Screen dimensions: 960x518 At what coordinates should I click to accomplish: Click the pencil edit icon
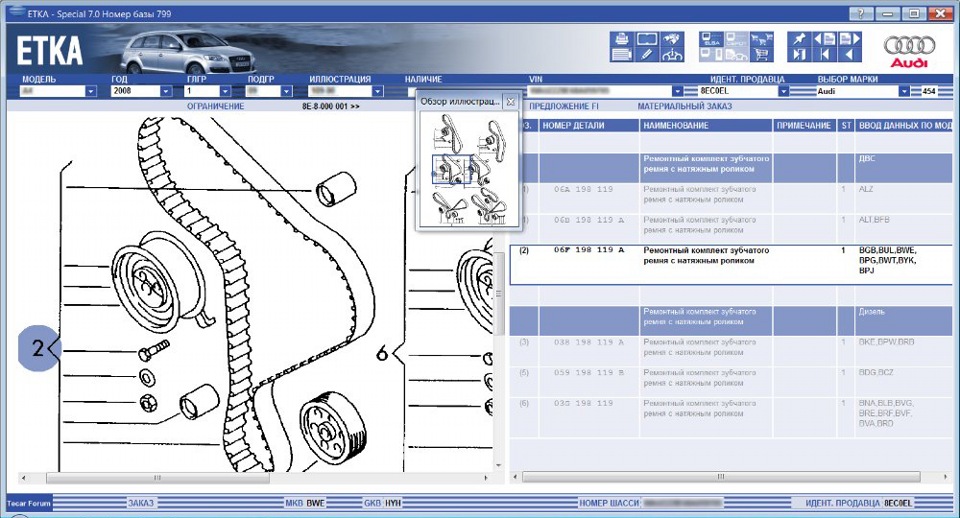click(x=647, y=54)
